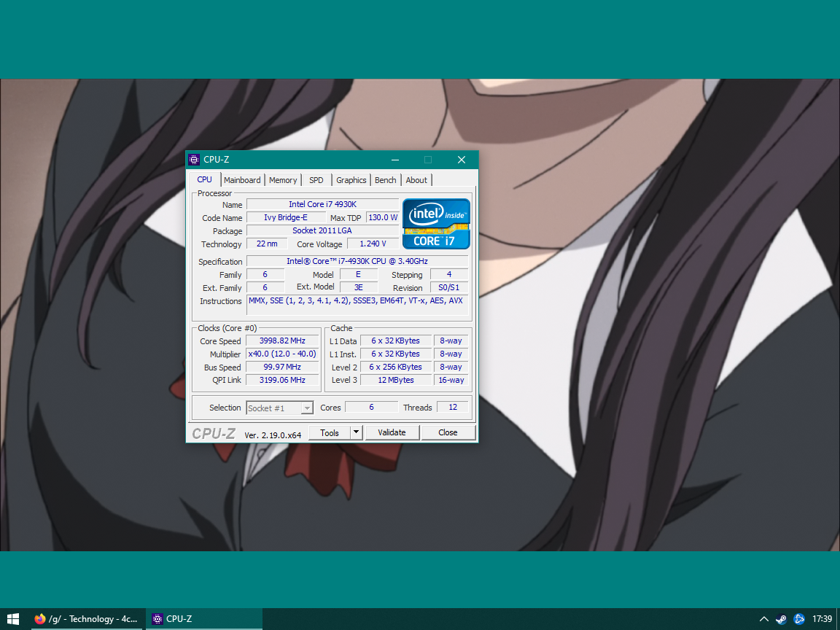Click the blue tray icon beside Steam
The image size is (840, 630).
click(798, 619)
